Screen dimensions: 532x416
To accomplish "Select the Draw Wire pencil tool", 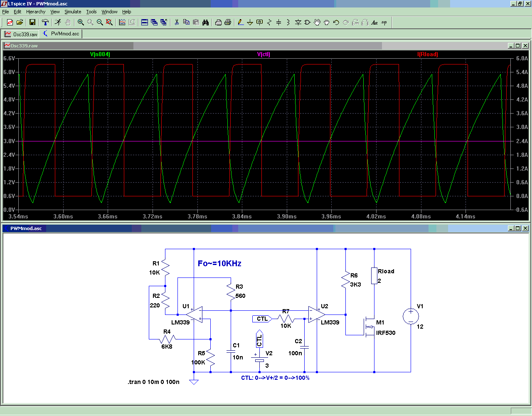I will (x=240, y=22).
